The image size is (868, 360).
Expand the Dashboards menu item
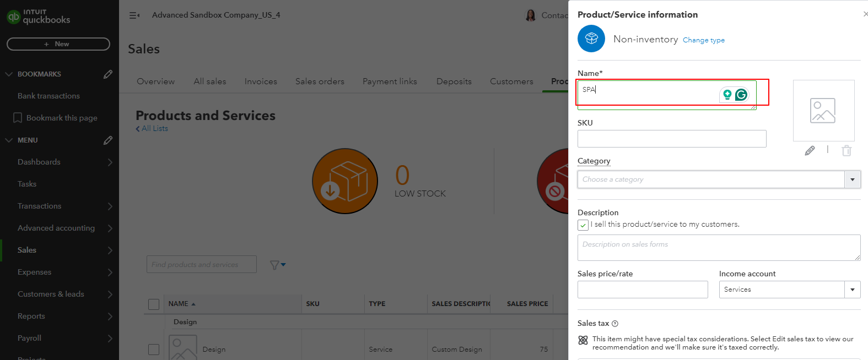tap(110, 162)
